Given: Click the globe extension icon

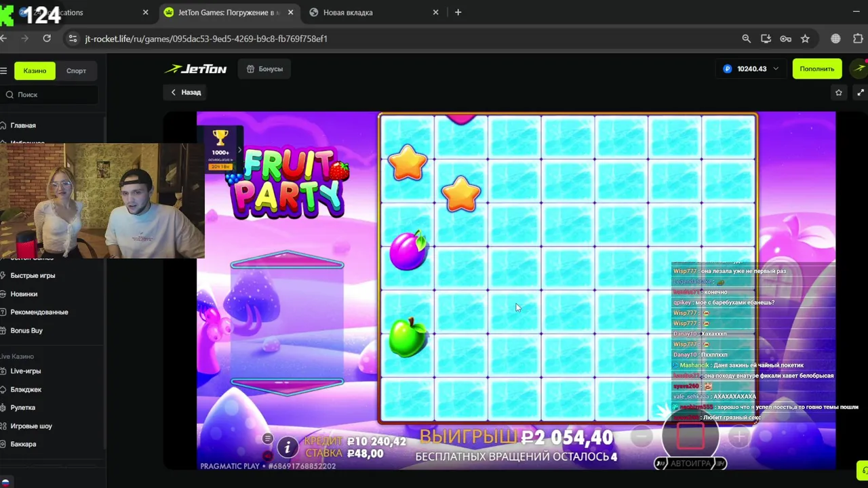Looking at the screenshot, I should pyautogui.click(x=835, y=39).
